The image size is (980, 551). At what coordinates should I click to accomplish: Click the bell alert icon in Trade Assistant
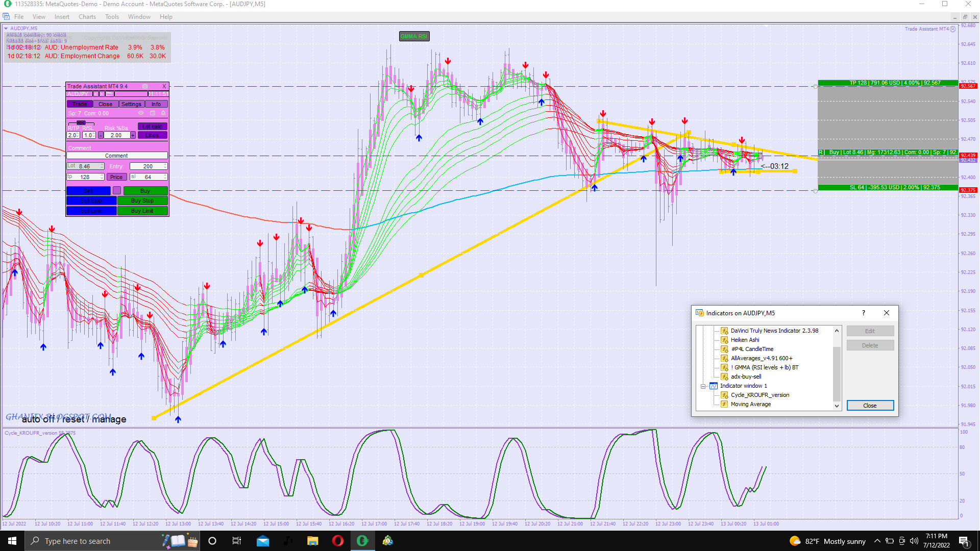[163, 113]
